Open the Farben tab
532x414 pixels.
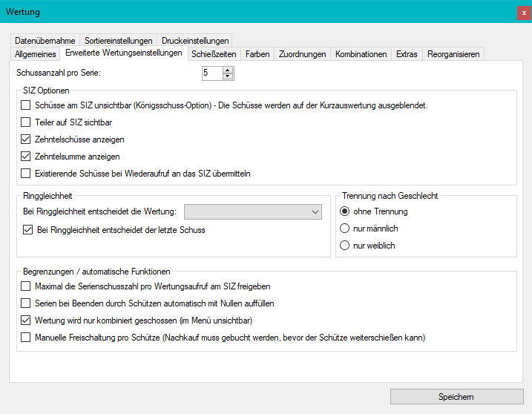point(257,54)
